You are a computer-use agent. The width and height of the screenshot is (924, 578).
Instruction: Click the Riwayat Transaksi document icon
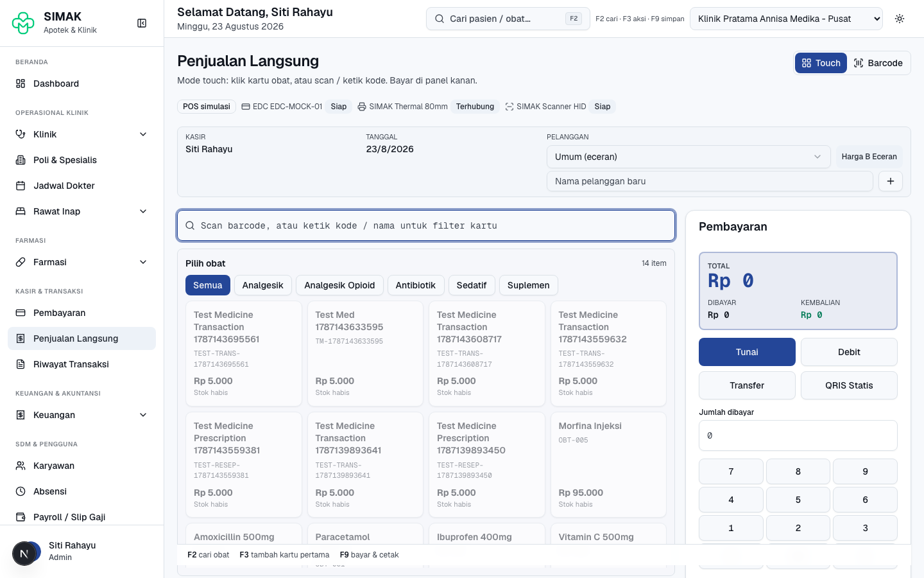click(21, 364)
